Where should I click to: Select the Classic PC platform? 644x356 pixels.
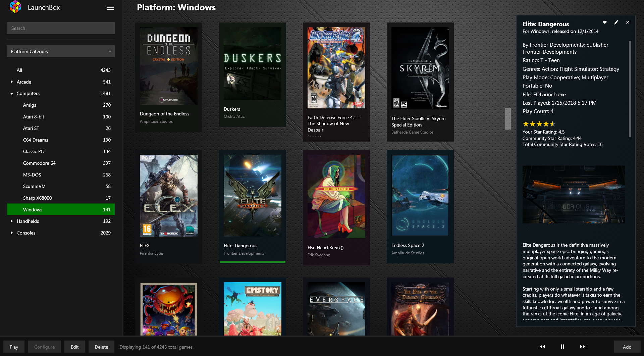61,151
